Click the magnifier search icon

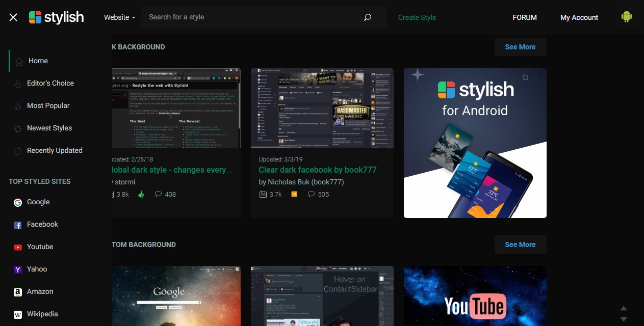[368, 17]
